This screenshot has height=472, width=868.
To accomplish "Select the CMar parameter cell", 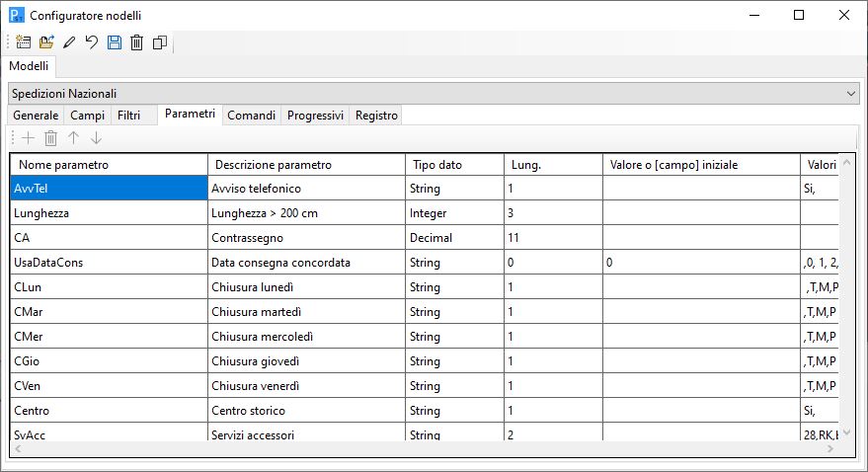I will coord(109,311).
